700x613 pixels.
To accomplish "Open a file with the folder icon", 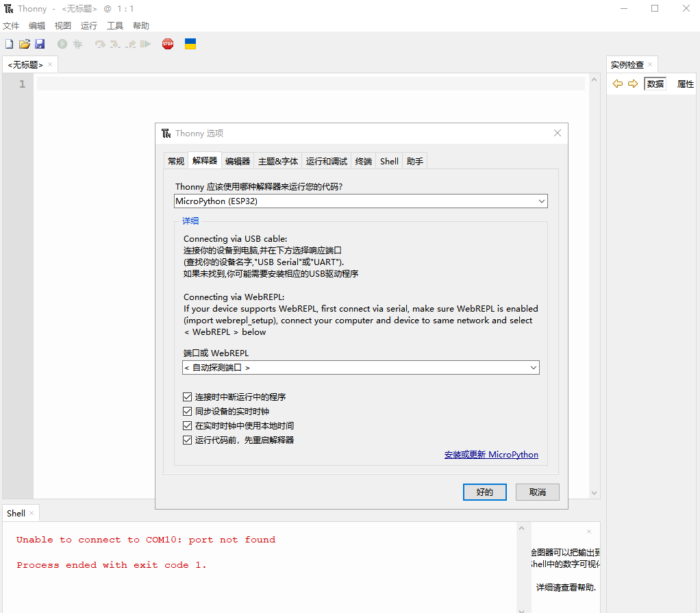I will 25,44.
